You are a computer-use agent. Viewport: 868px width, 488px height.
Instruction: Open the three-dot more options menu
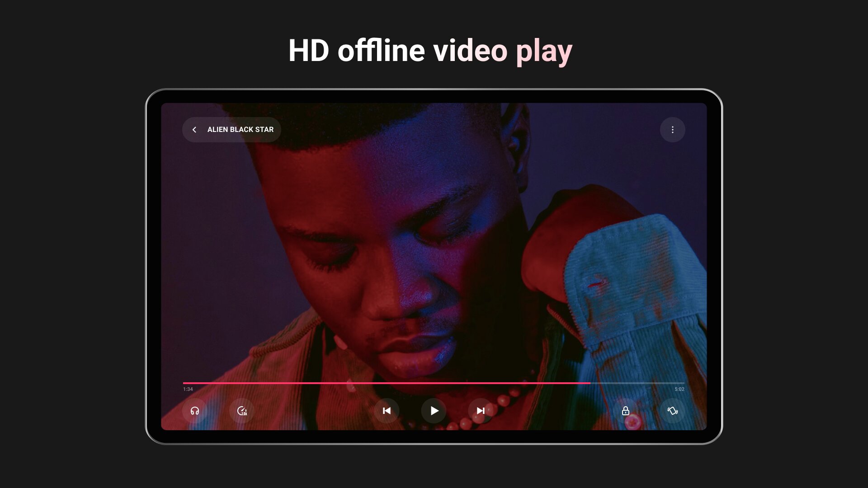(673, 130)
